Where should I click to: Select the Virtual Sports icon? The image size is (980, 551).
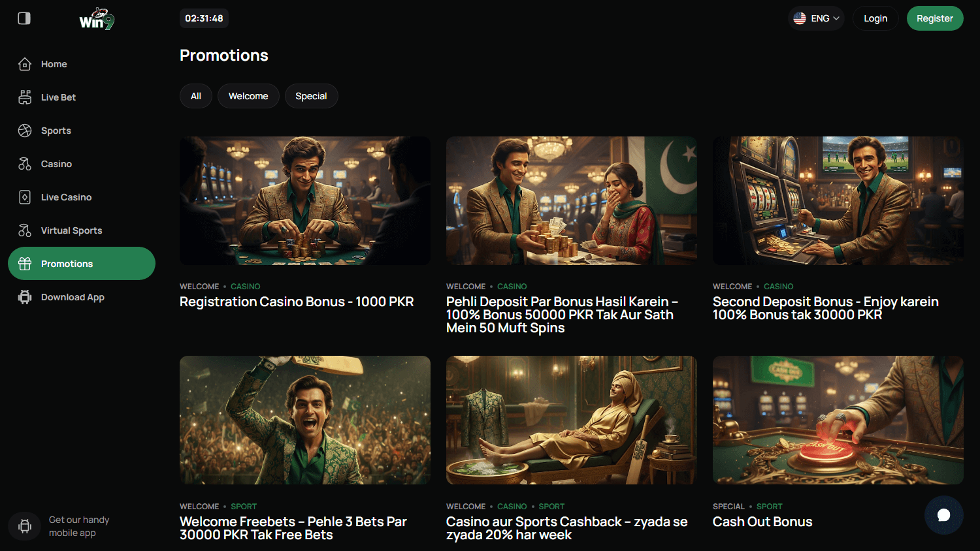tap(25, 230)
